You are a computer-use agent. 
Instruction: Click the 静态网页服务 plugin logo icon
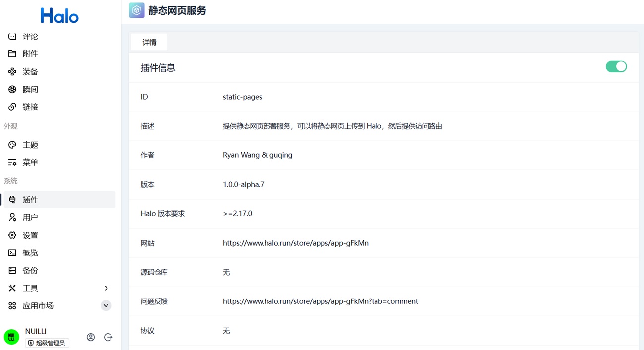[137, 10]
